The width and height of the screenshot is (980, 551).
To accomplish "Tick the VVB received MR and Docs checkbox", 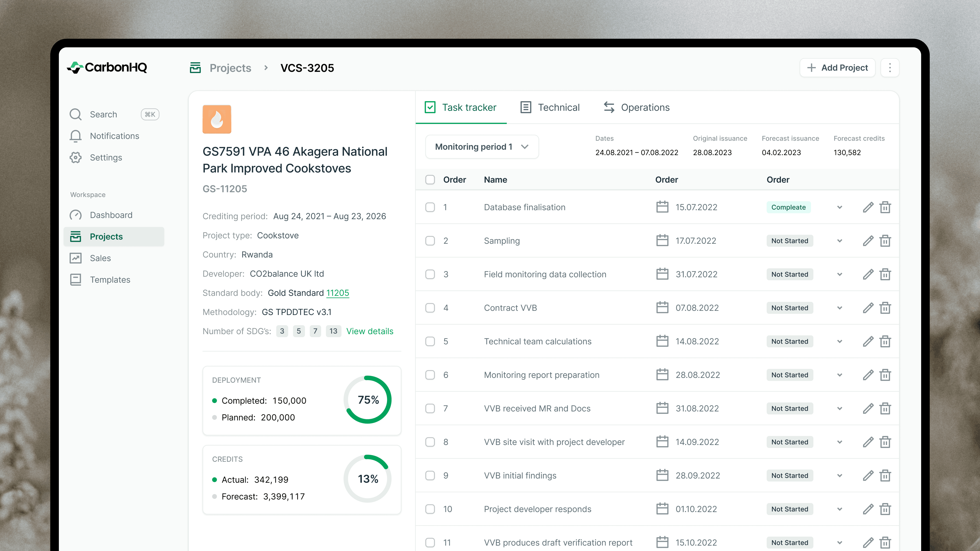I will tap(430, 408).
